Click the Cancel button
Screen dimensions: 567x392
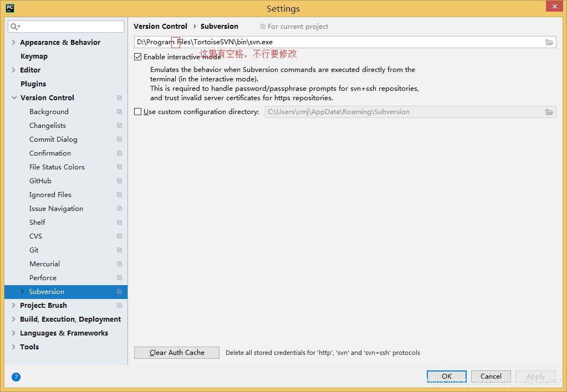tap(491, 376)
